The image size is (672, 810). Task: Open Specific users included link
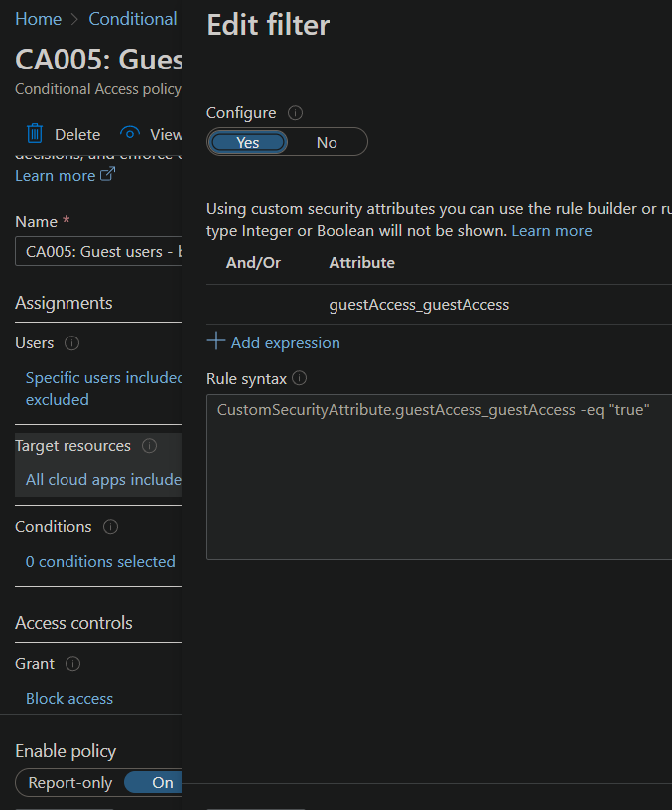tap(103, 388)
